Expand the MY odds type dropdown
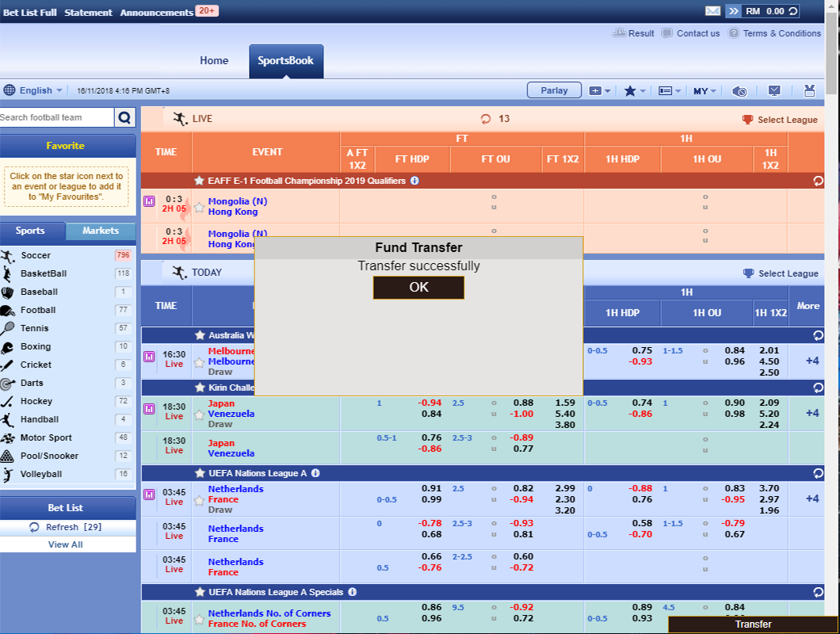 [704, 91]
